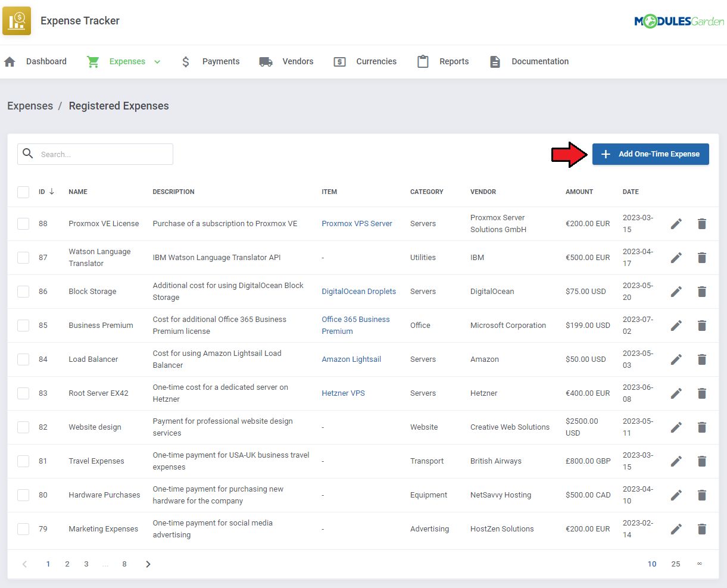The height and width of the screenshot is (588, 727).
Task: Open the Vendors menu item
Action: 298,62
